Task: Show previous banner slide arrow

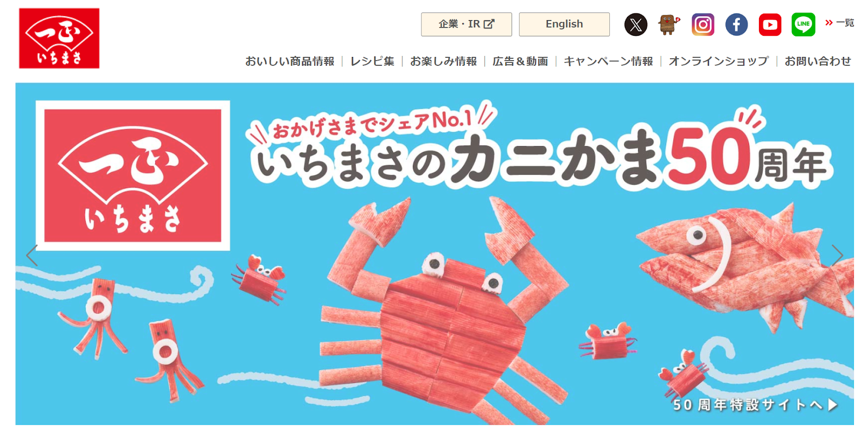Action: coord(31,255)
